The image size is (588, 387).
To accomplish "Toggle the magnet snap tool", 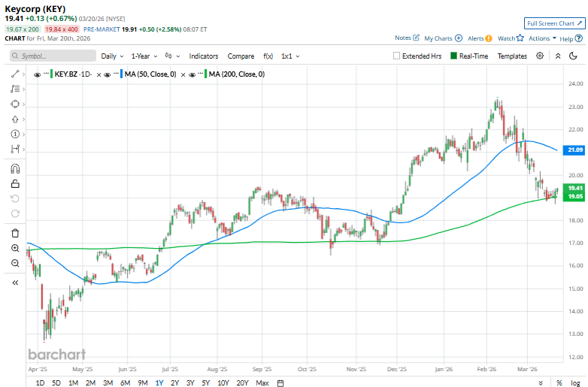I will [14, 168].
